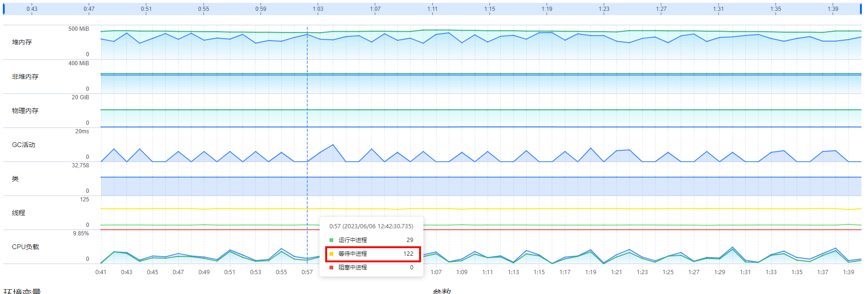Image resolution: width=868 pixels, height=294 pixels.
Task: Click the yellow 等待中进程 swatch in the tooltip
Action: 331,254
